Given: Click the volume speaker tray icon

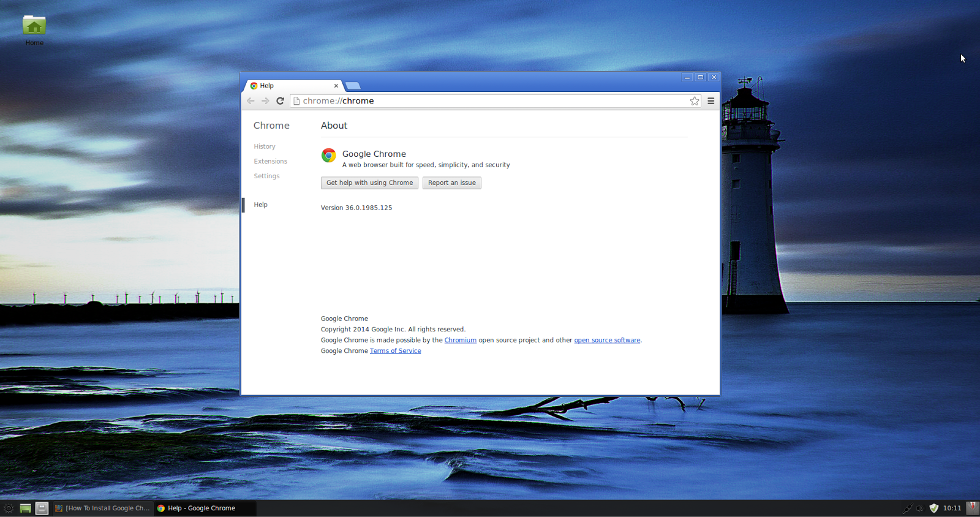Looking at the screenshot, I should coord(920,508).
